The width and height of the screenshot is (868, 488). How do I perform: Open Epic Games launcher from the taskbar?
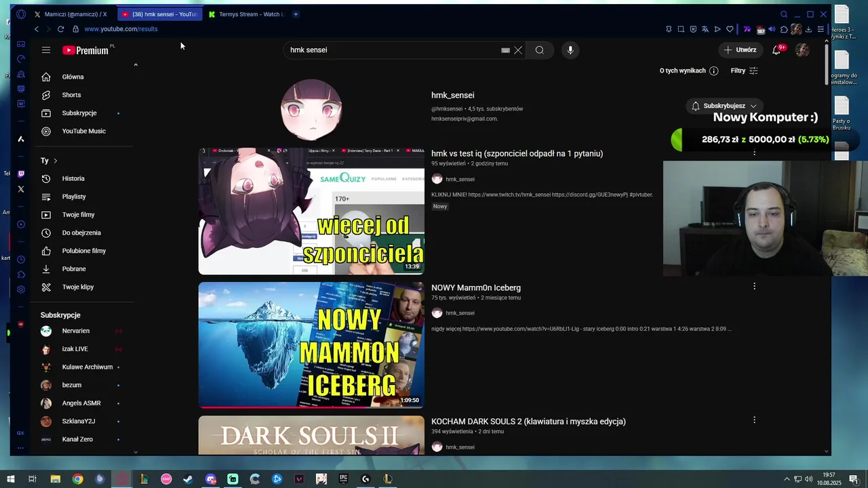tap(343, 479)
